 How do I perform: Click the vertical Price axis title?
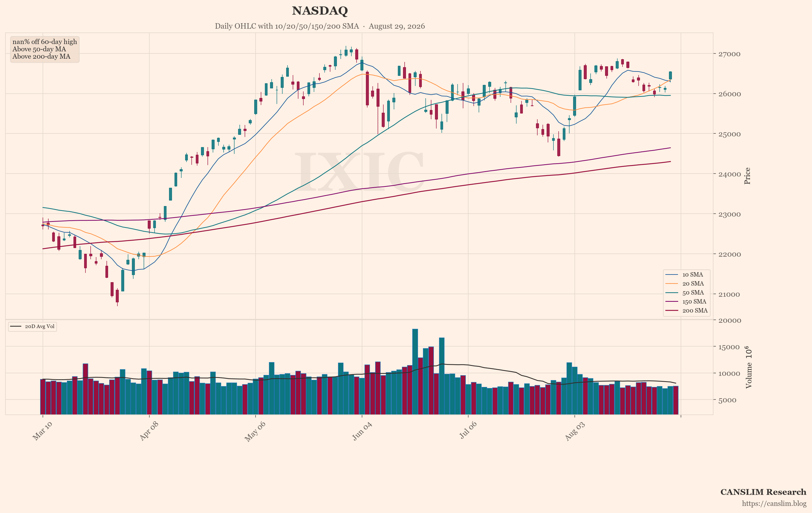(747, 176)
